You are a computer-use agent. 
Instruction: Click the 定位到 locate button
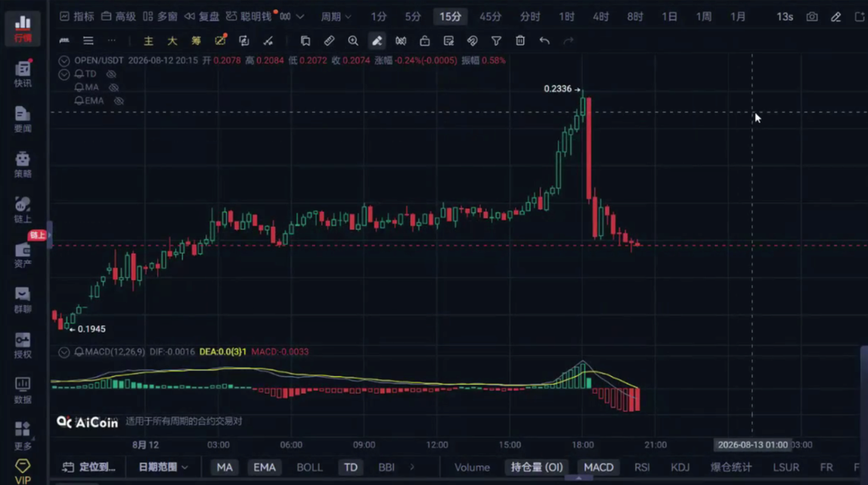click(89, 467)
